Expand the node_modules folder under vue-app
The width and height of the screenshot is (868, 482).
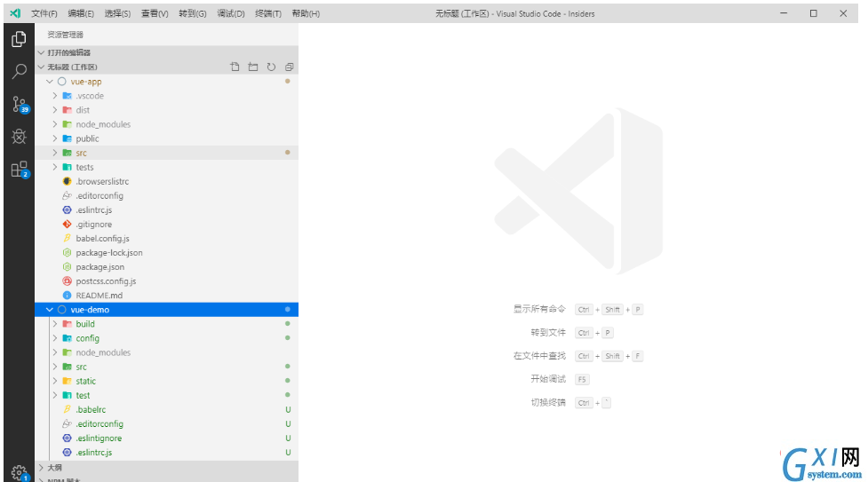point(55,124)
